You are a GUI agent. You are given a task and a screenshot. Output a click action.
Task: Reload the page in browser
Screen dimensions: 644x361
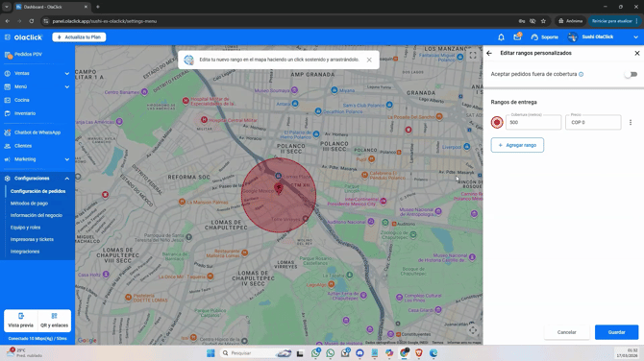[x=31, y=21]
